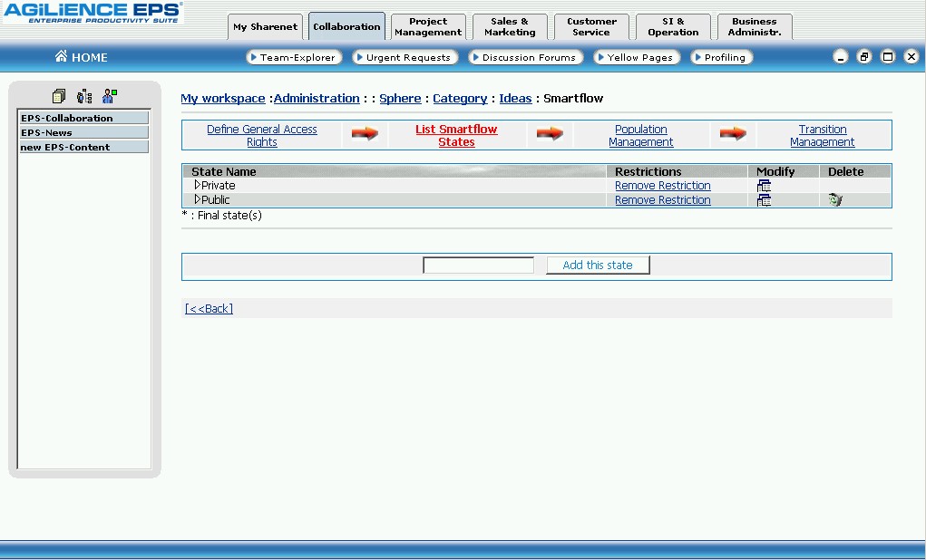
Task: Open the Yellow Pages menu
Action: click(637, 57)
